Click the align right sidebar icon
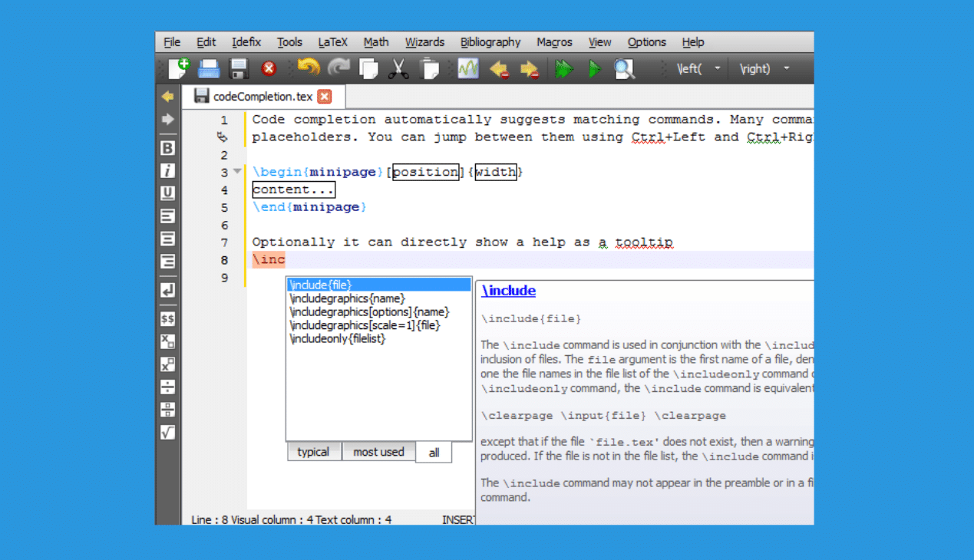 pyautogui.click(x=167, y=262)
